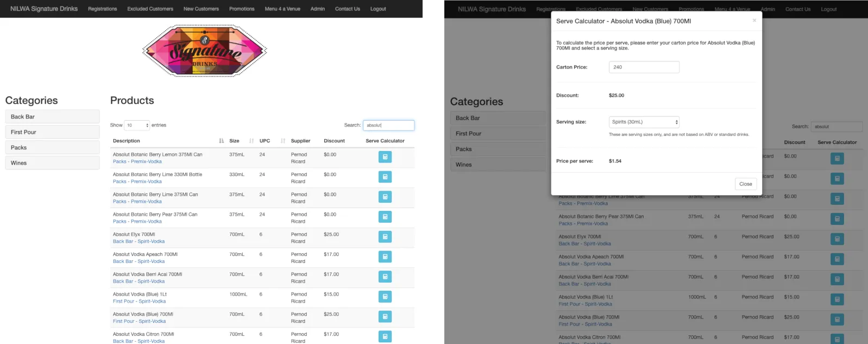The height and width of the screenshot is (344, 868).
Task: Click 'Absolut Vodka Citron 700Ml' description on undimmed page
Action: click(x=143, y=334)
